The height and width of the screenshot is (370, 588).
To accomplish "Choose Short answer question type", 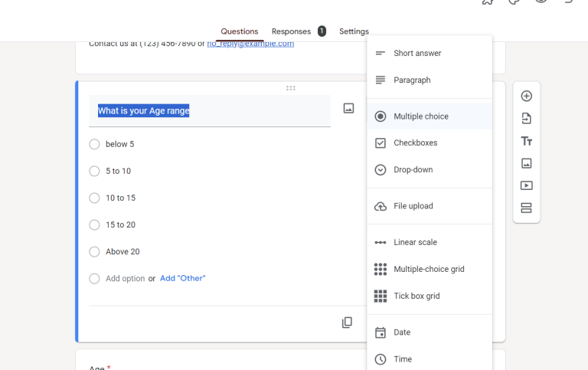I will point(430,54).
